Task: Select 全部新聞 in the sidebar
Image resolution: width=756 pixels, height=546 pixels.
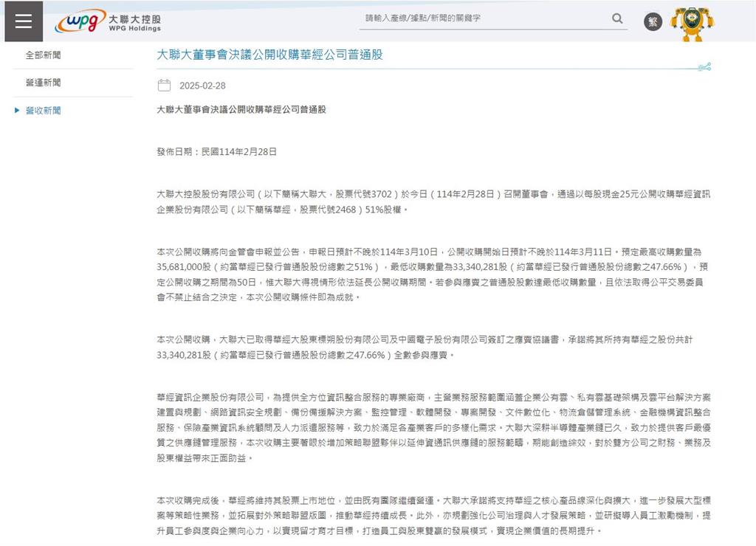Action: (x=44, y=55)
